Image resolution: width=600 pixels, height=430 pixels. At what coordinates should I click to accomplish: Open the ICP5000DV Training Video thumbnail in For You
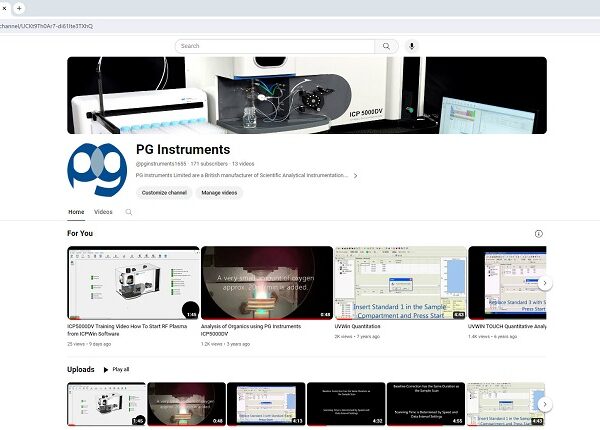[134, 283]
